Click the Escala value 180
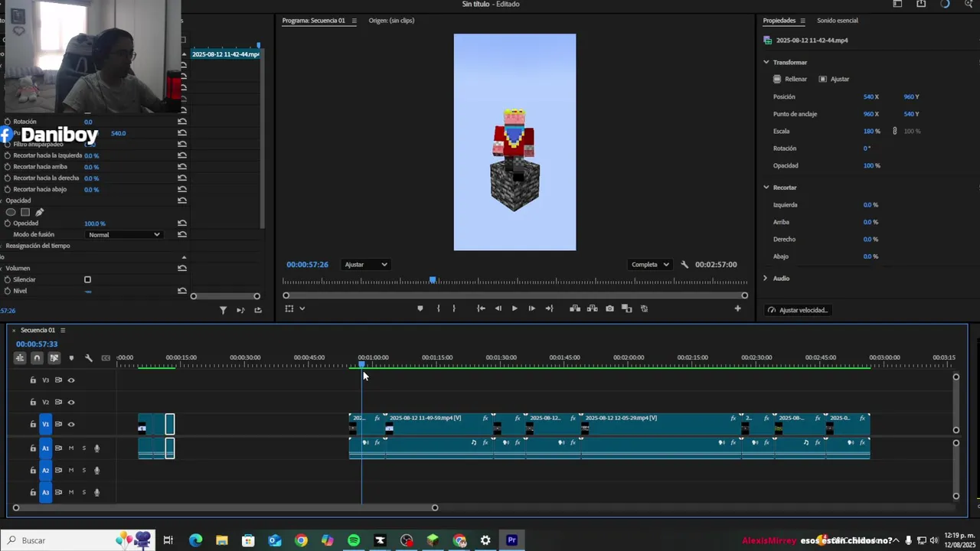The height and width of the screenshot is (551, 980). click(869, 132)
